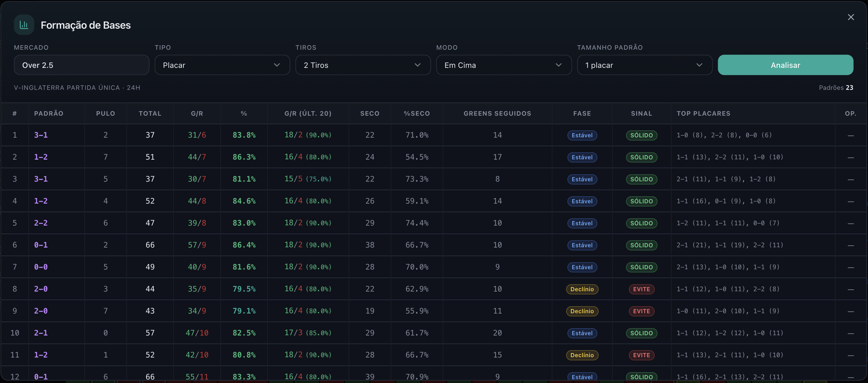Expand the Tiros dropdown showing 2 Tiros
This screenshot has height=383, width=868.
coord(363,65)
